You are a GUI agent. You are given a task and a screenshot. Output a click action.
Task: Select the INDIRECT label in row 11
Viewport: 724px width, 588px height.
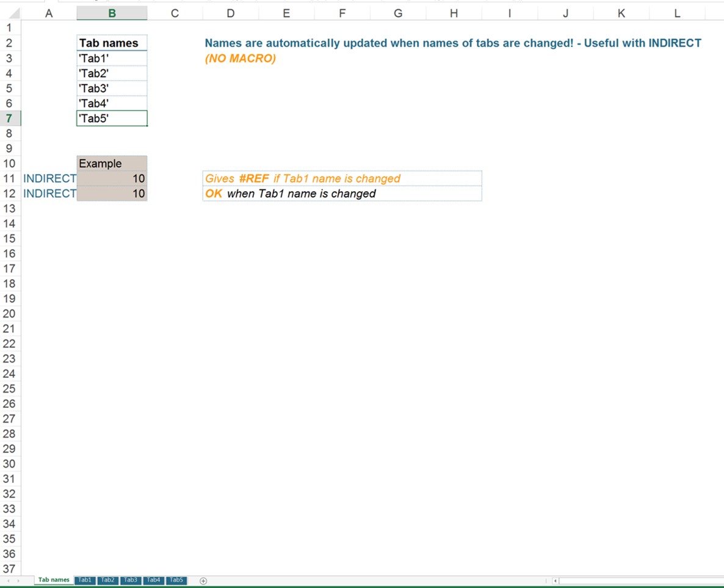pyautogui.click(x=49, y=178)
